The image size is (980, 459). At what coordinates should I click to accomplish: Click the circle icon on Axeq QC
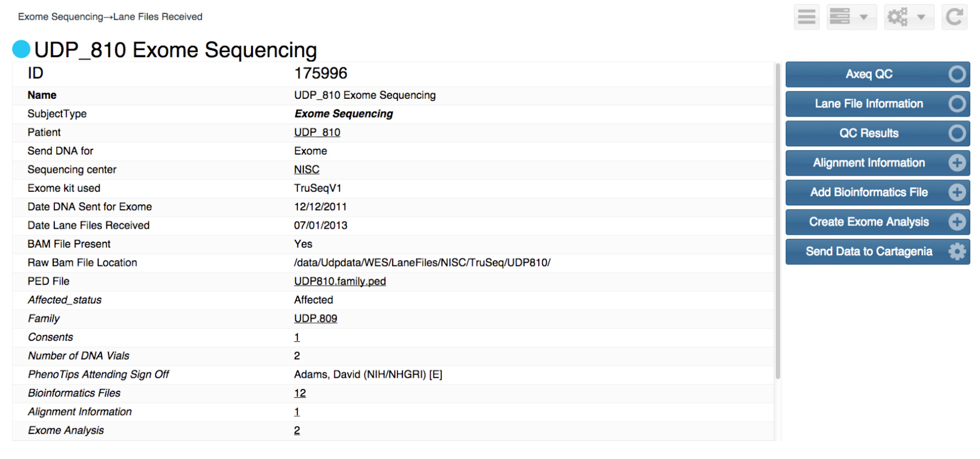click(x=956, y=74)
